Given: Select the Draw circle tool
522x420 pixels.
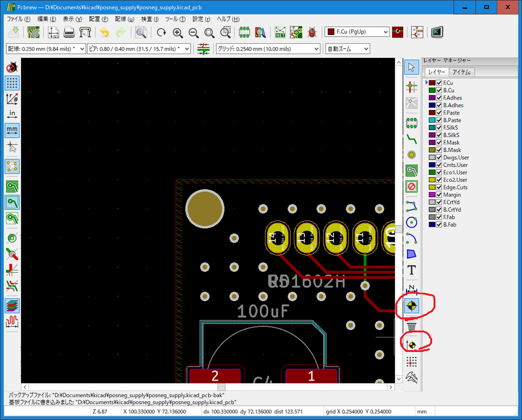Looking at the screenshot, I should pyautogui.click(x=412, y=222).
